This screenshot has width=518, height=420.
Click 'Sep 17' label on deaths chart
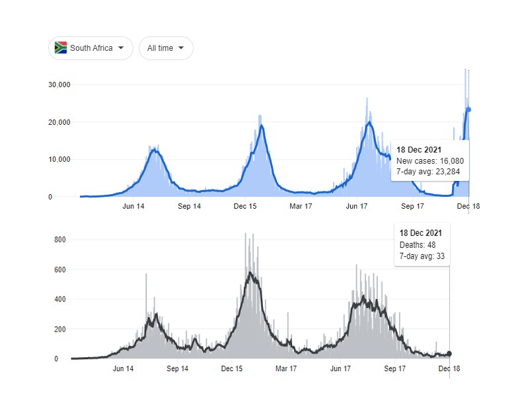tap(394, 368)
